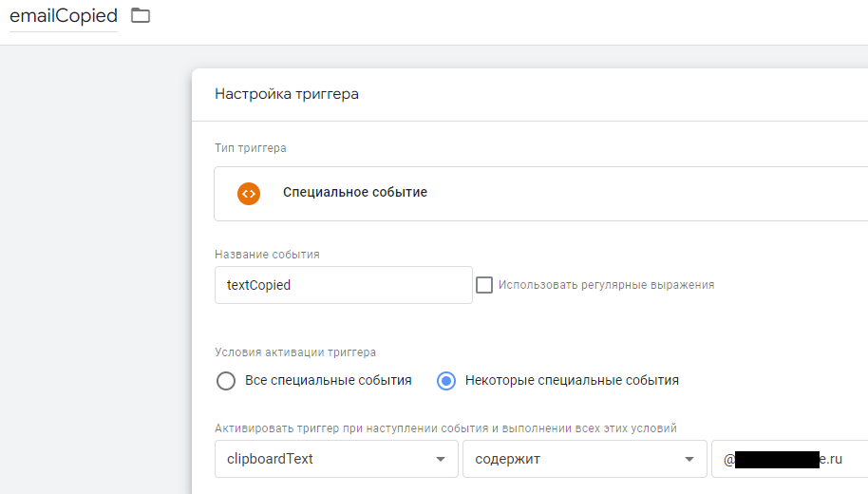Click the condition value field ending in .ru
Screen dimensions: 868x494
point(788,459)
